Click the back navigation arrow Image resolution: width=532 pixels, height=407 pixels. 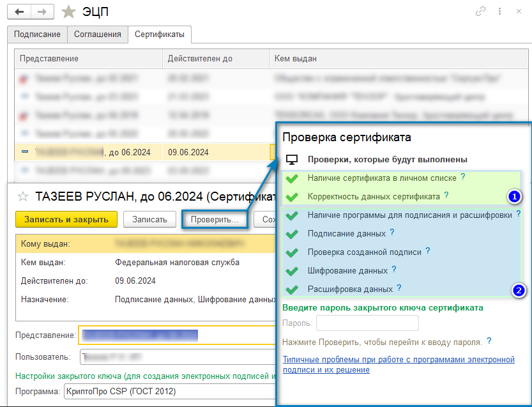click(x=20, y=12)
